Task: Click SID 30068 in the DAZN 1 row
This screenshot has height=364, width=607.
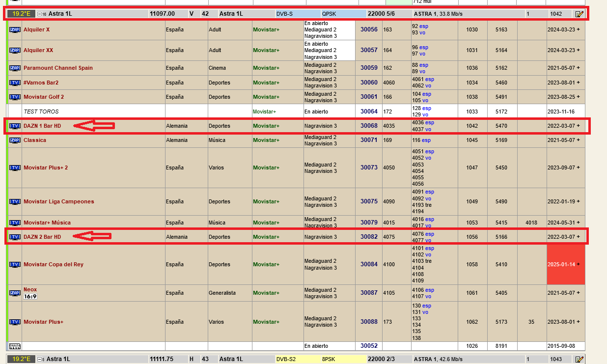Action: (x=369, y=126)
